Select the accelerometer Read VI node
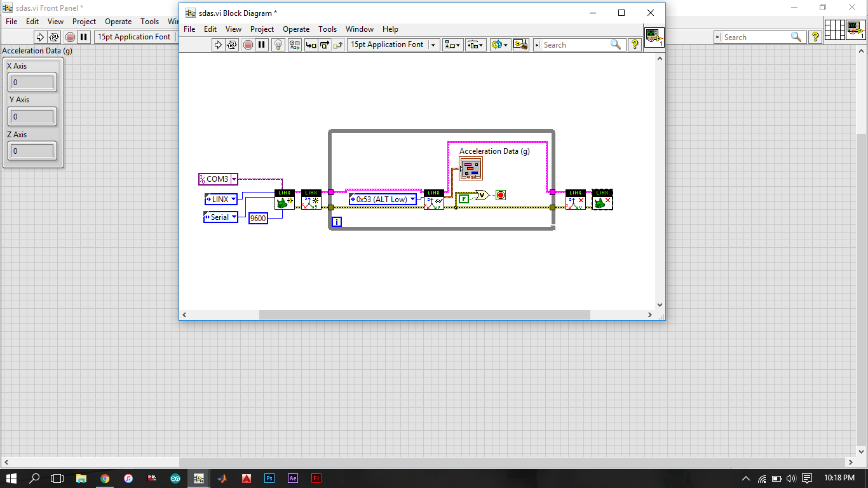The width and height of the screenshot is (868, 488). click(434, 200)
